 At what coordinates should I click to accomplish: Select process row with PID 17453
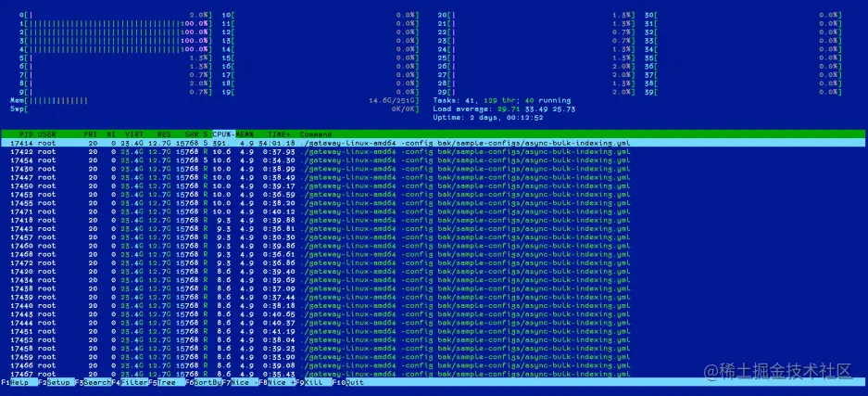click(x=434, y=195)
